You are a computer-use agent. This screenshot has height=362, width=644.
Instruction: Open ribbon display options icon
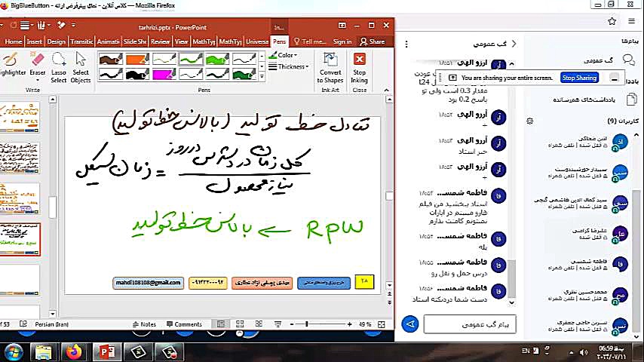pyautogui.click(x=342, y=26)
